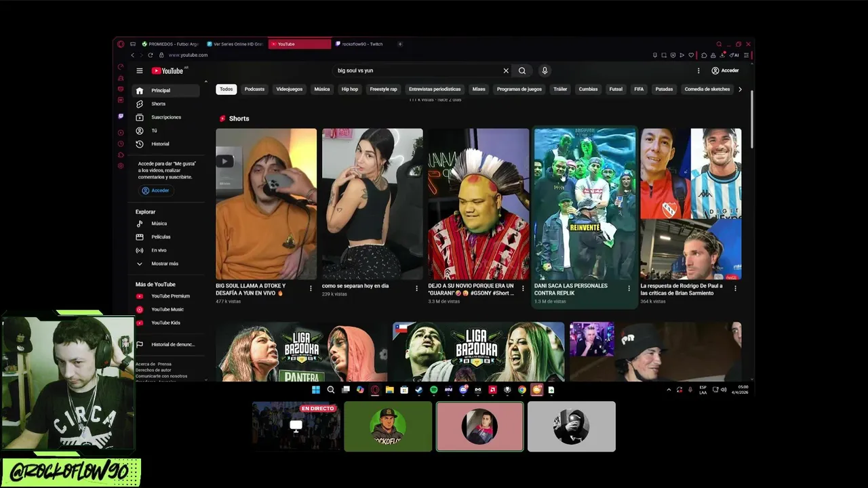Open YouTube settings three-dot menu

[698, 70]
